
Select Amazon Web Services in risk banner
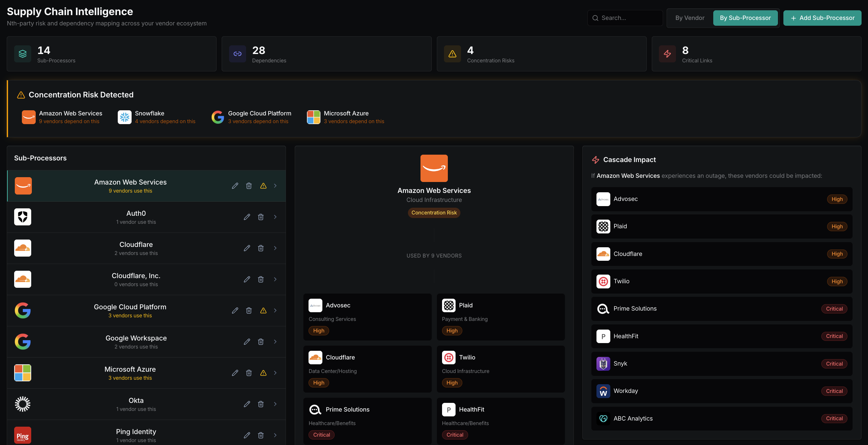click(x=62, y=117)
